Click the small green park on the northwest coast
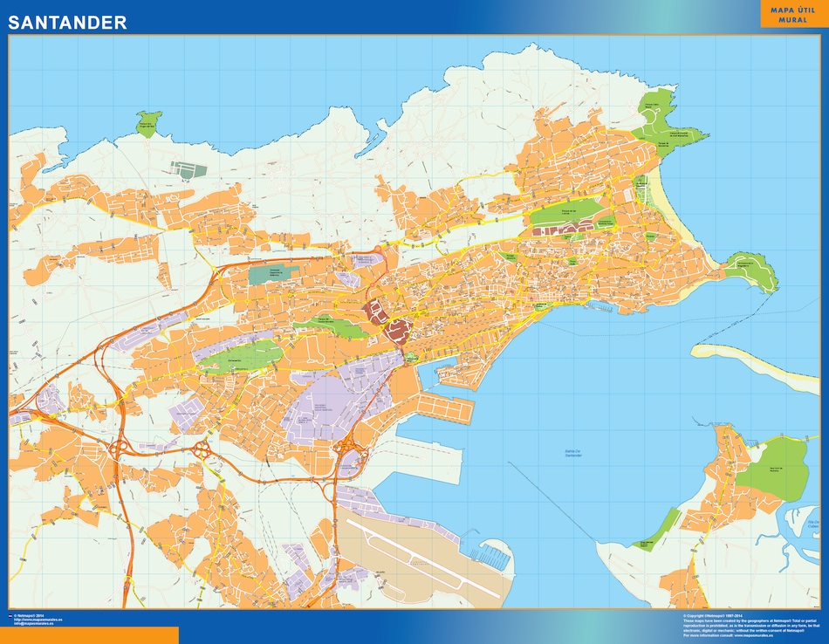This screenshot has width=829, height=644. (x=148, y=124)
